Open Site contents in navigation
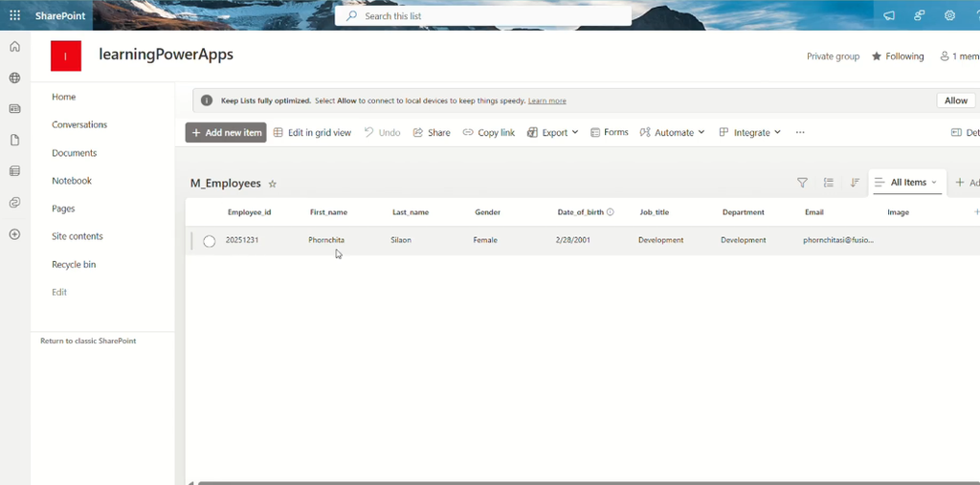Image resolution: width=980 pixels, height=485 pixels. (x=78, y=236)
